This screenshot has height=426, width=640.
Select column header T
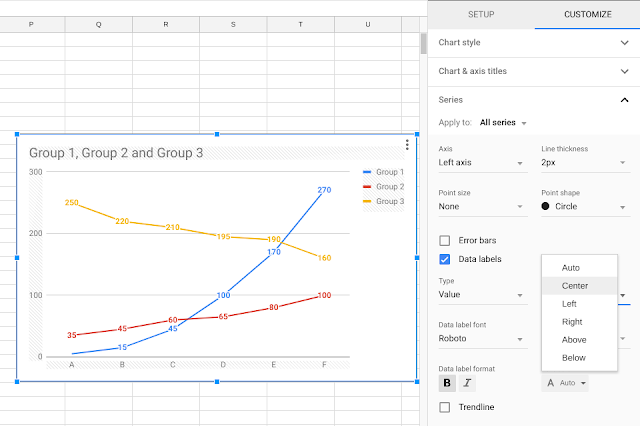300,24
